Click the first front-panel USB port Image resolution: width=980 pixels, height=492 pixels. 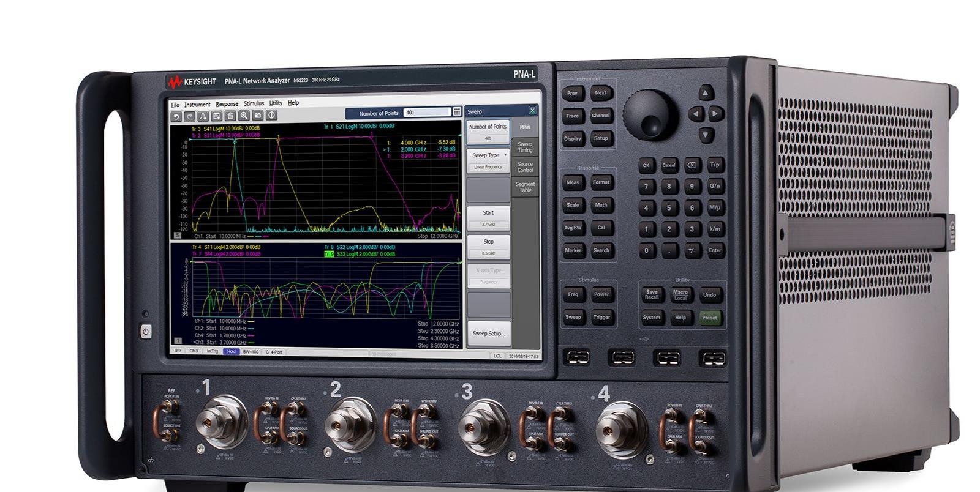577,356
